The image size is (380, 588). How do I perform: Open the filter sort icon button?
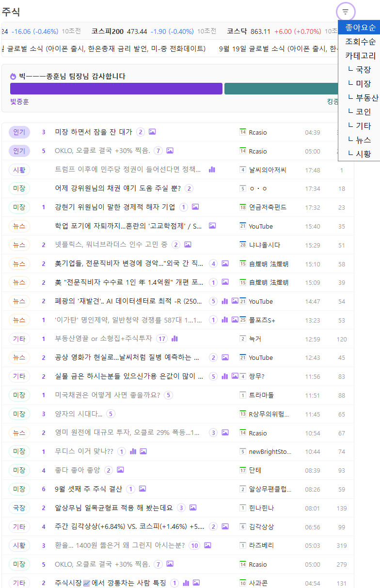coord(346,12)
